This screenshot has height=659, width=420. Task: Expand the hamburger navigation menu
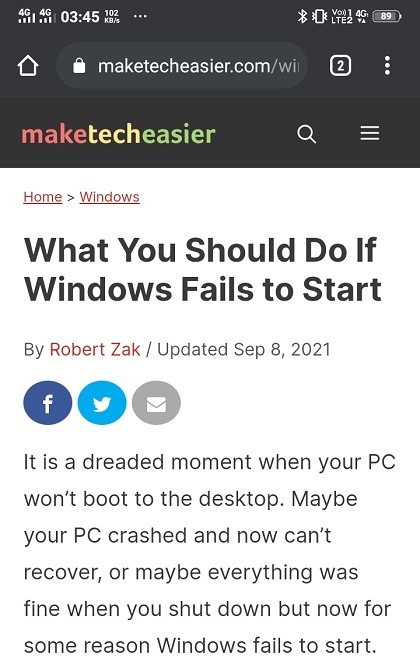(370, 134)
